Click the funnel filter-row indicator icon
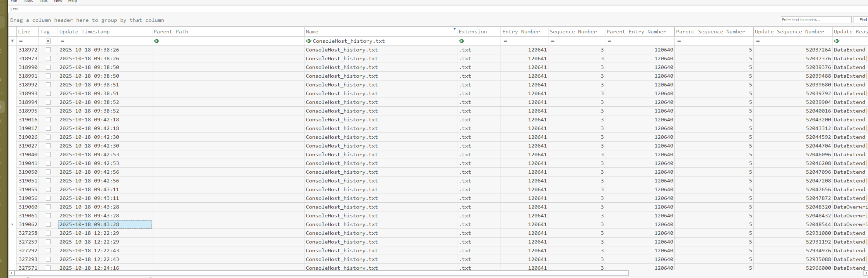 tap(13, 41)
